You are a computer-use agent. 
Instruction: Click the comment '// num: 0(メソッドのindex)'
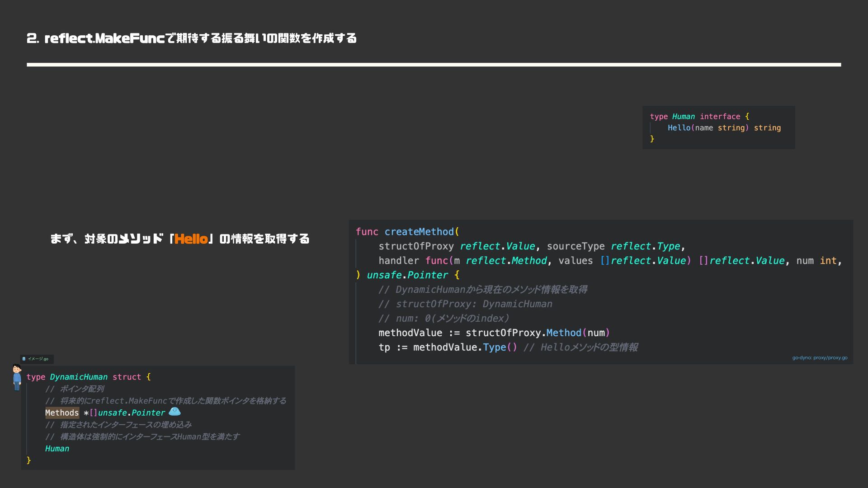point(443,319)
